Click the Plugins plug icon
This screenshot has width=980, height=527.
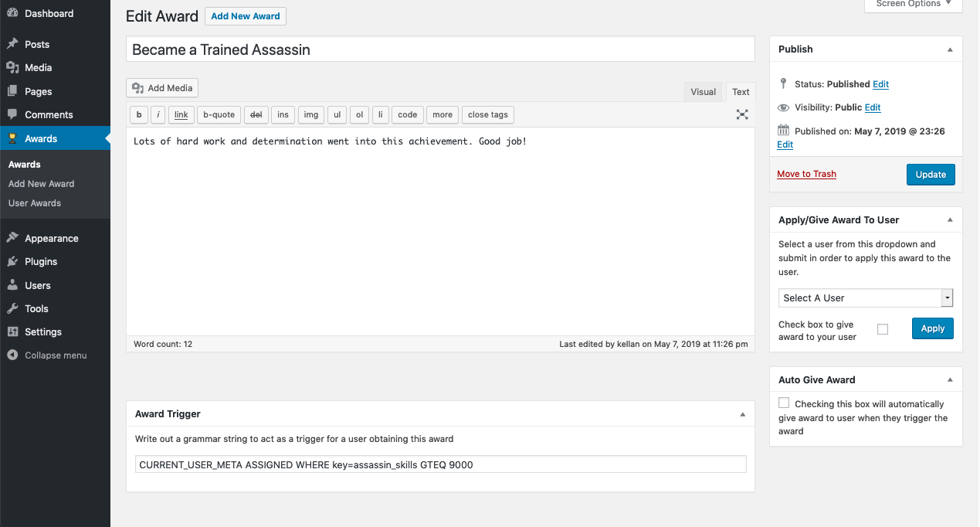click(x=12, y=261)
